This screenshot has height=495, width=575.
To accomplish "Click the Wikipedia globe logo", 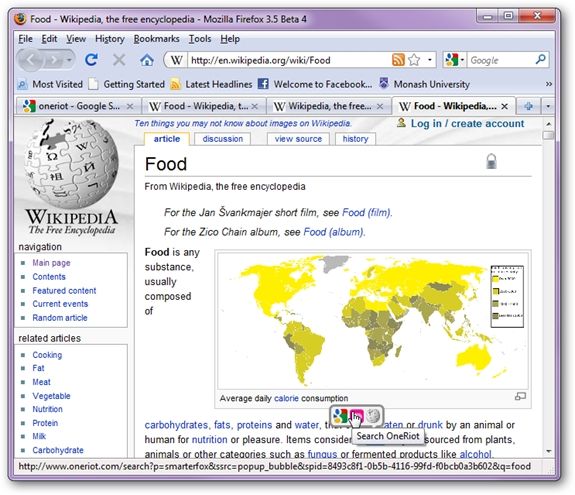I will pos(71,164).
